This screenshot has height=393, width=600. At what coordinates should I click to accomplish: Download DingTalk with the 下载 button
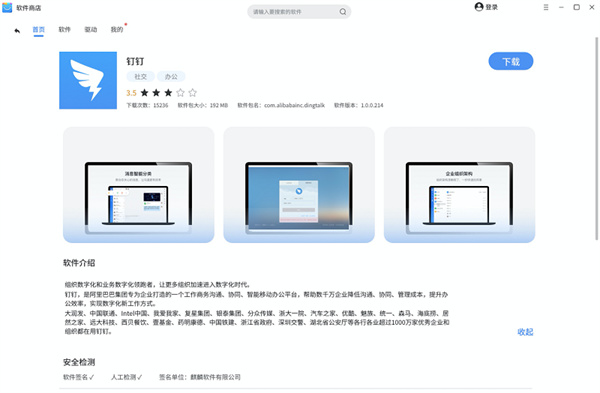pos(511,61)
